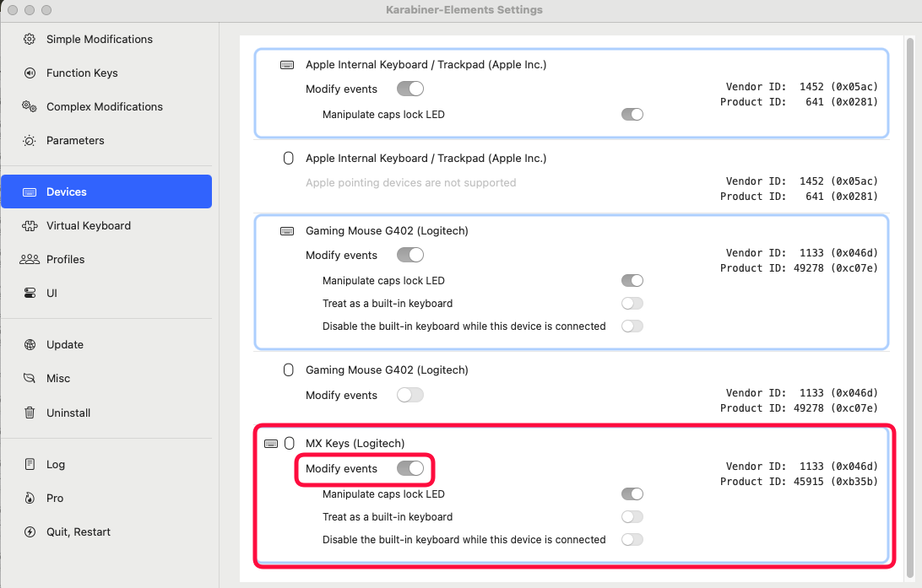Enable Disable built-in keyboard for MX Keys
This screenshot has width=922, height=588.
point(632,539)
